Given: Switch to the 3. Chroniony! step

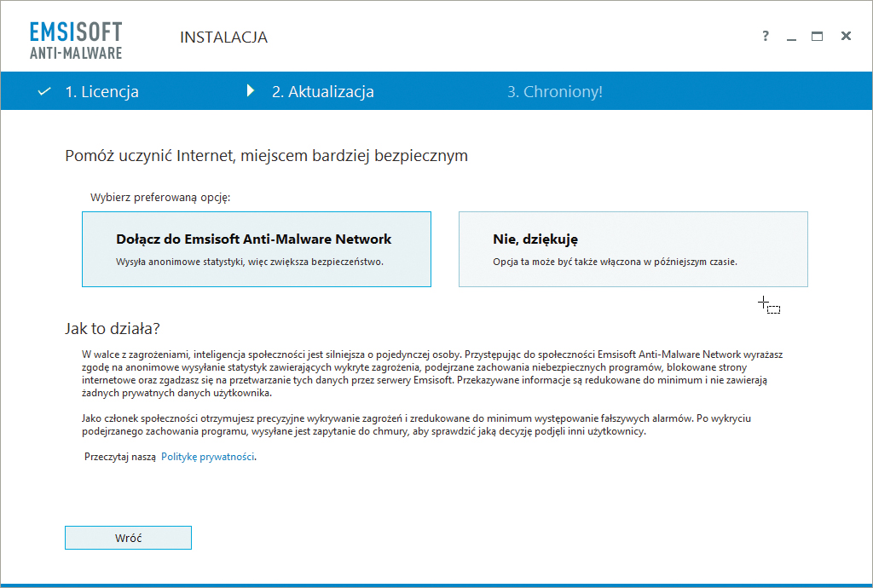Looking at the screenshot, I should [555, 92].
